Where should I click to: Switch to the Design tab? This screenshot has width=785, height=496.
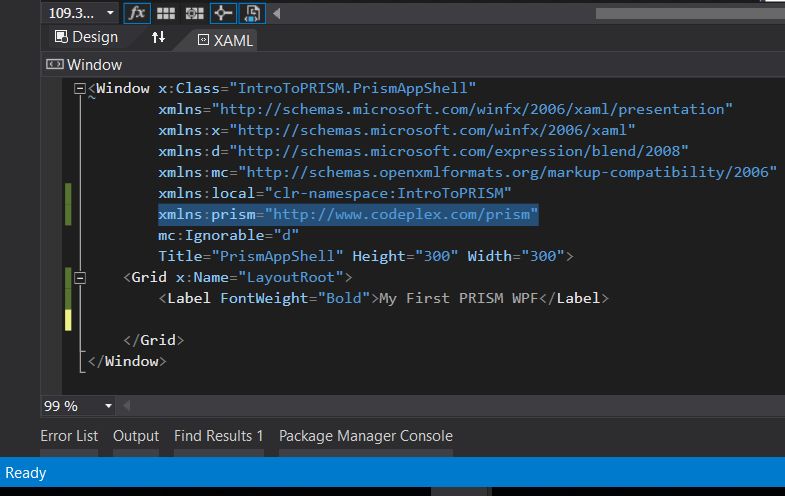[x=86, y=37]
